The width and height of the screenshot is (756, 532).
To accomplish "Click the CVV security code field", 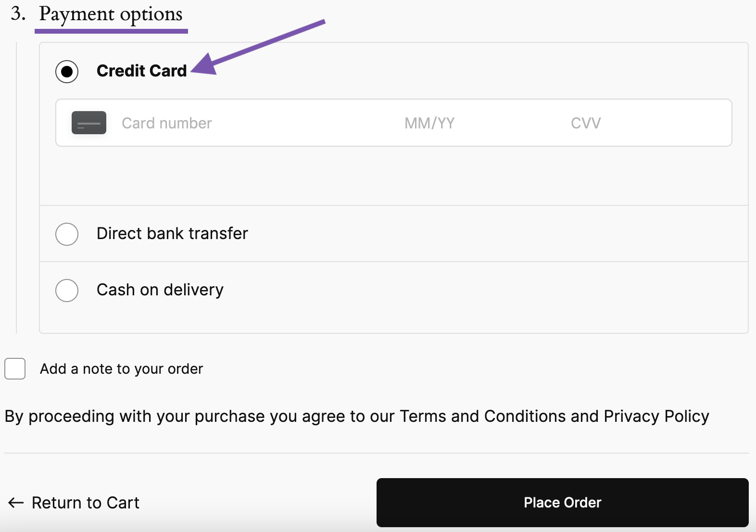I will click(585, 123).
